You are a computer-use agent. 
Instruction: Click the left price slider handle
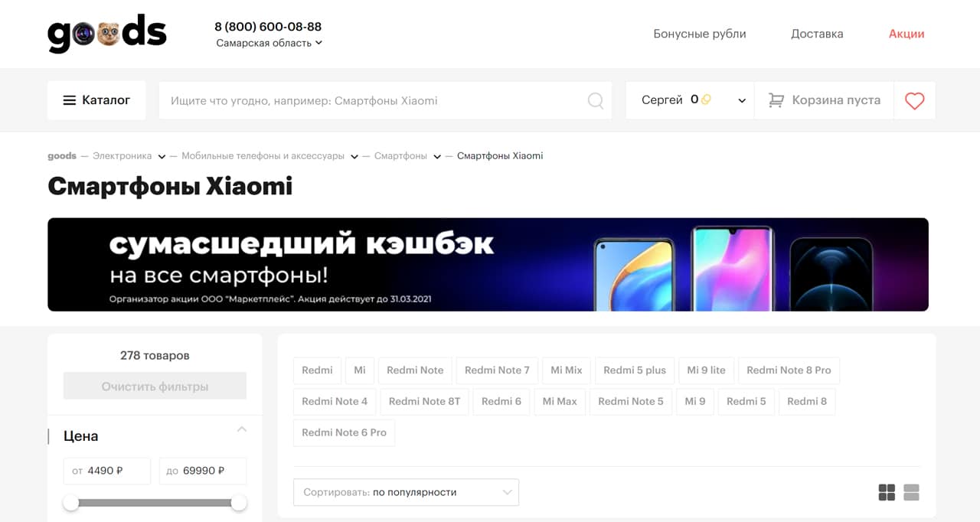click(70, 503)
